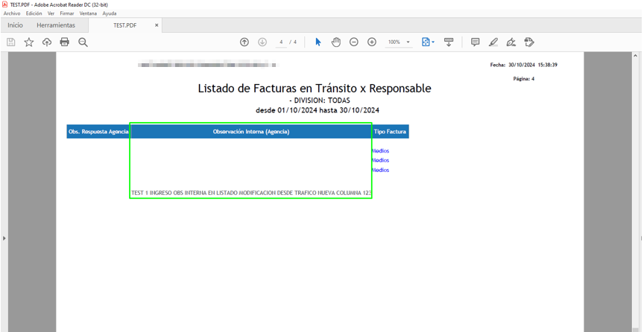Activate the Selection arrow tool

tap(318, 42)
